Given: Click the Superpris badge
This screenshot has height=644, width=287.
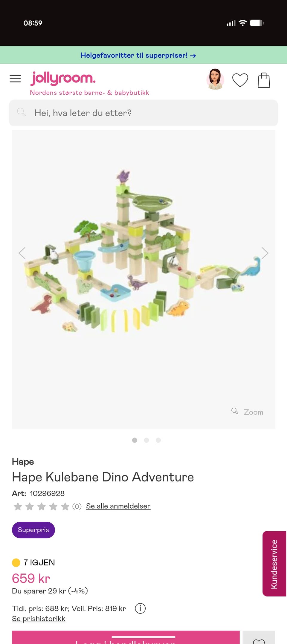Looking at the screenshot, I should [x=33, y=530].
